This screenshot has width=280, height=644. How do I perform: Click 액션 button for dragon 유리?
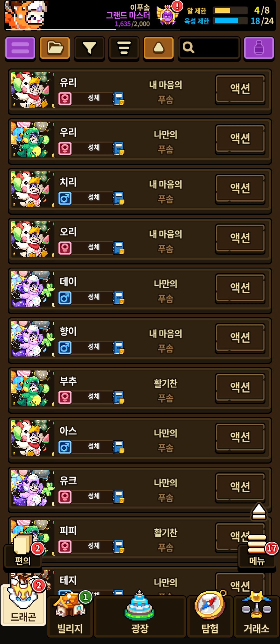240,89
